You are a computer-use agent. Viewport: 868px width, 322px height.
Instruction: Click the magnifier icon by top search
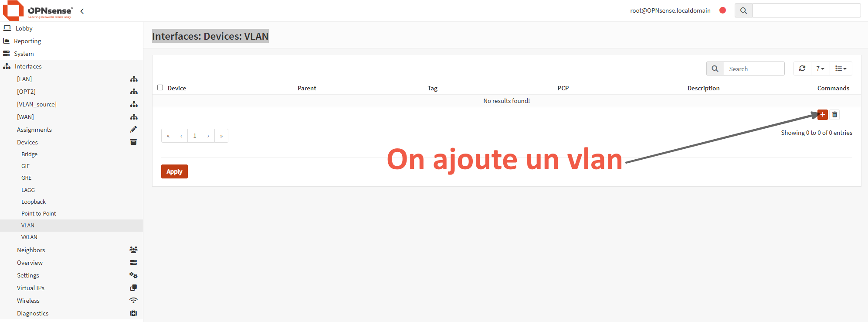[x=743, y=11]
